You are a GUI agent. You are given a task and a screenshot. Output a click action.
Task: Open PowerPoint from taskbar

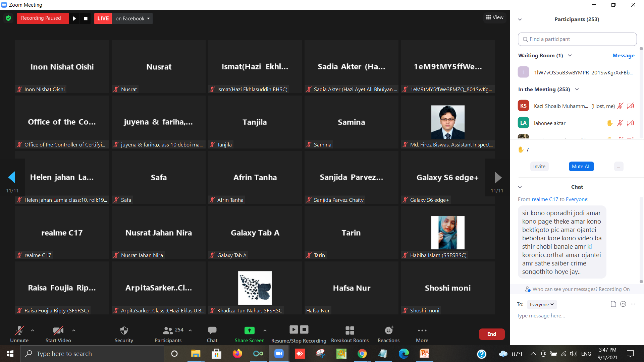click(424, 354)
